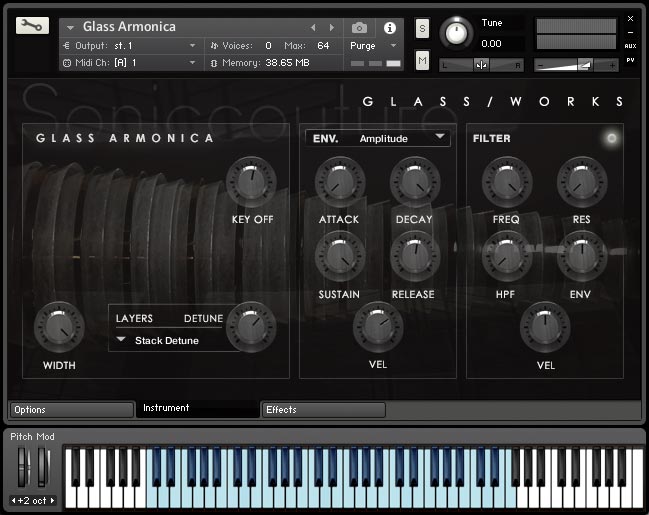The image size is (649, 515).
Task: Click the filter RES knob
Action: [582, 182]
